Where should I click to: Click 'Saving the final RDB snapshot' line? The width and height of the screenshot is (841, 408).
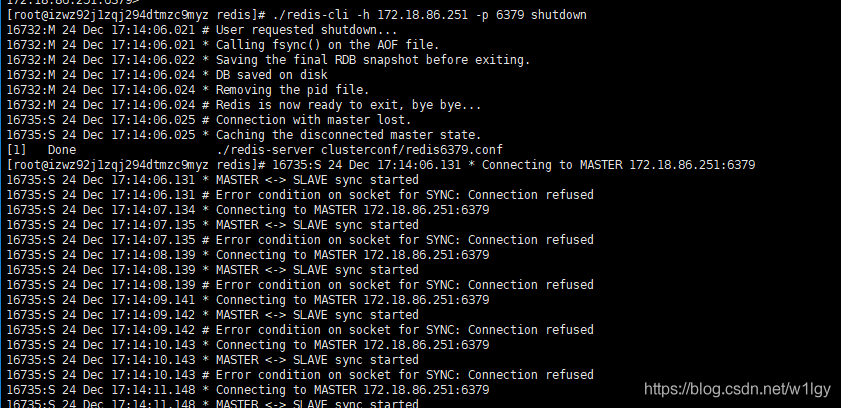point(268,60)
